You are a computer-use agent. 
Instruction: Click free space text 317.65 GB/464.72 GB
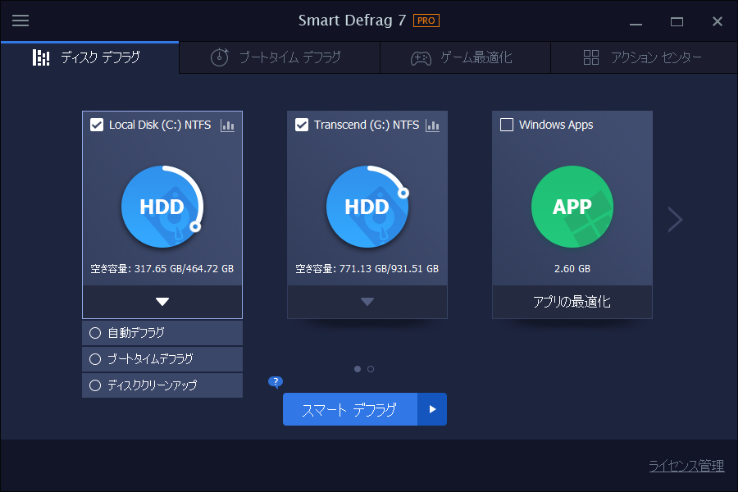(184, 269)
